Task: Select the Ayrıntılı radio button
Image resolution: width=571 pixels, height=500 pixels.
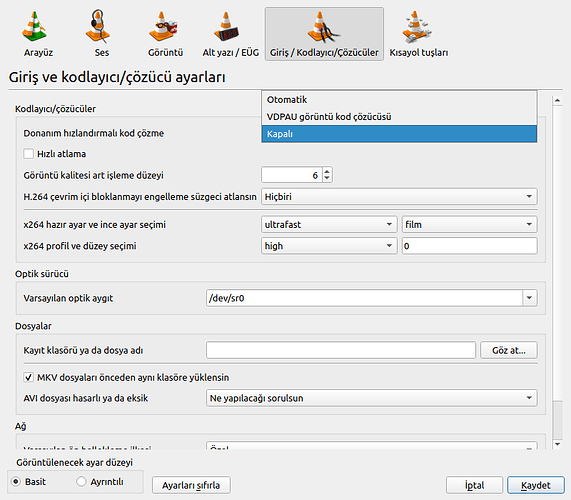Action: pyautogui.click(x=81, y=482)
